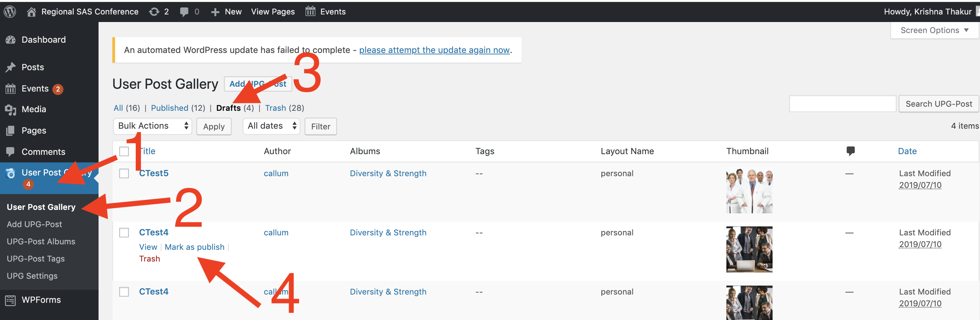Click the Media sidebar icon
The image size is (980, 320).
click(11, 109)
